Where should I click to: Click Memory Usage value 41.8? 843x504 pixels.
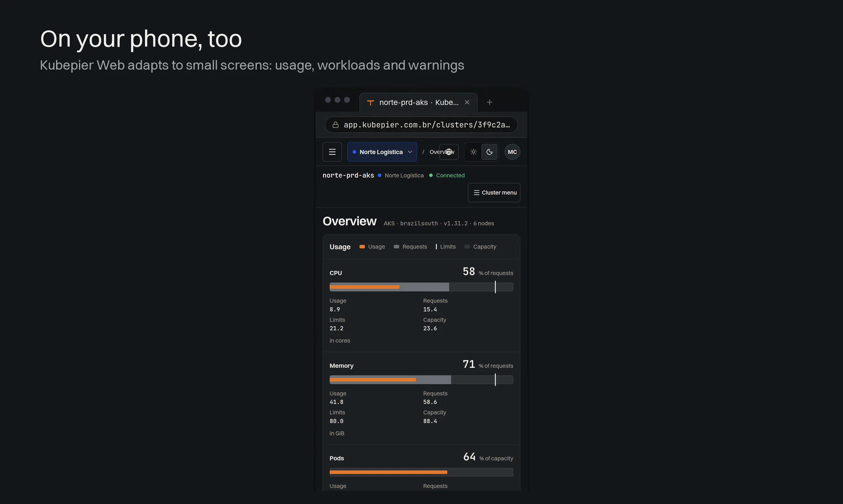(337, 402)
